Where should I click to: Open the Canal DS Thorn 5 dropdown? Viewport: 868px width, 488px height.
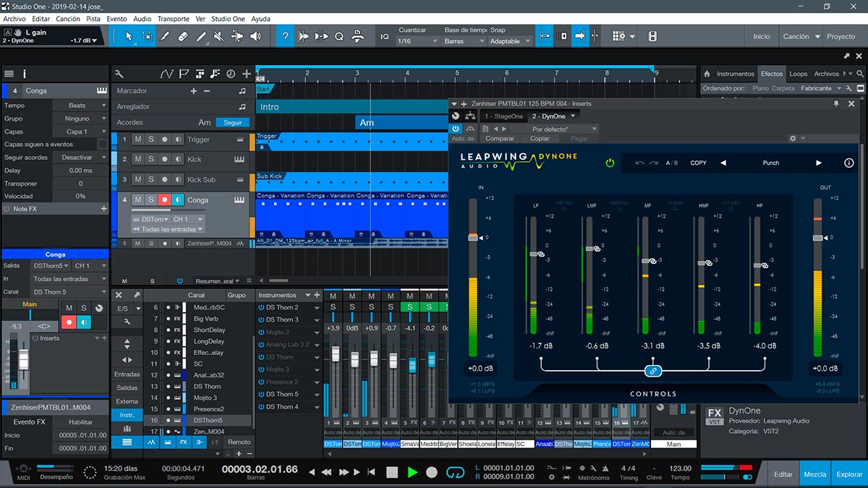point(69,291)
